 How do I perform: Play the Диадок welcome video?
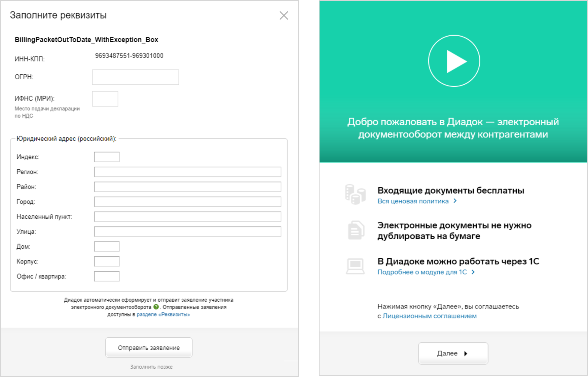click(x=454, y=61)
